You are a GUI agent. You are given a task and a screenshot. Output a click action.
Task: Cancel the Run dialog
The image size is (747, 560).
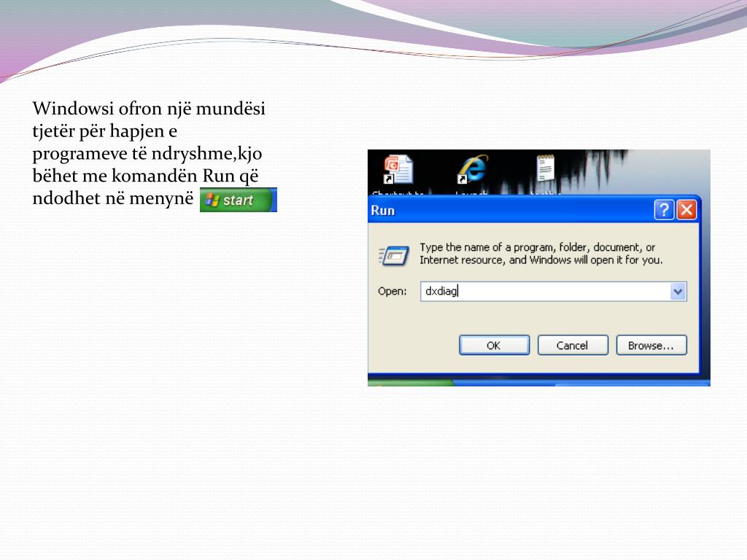pyautogui.click(x=573, y=345)
